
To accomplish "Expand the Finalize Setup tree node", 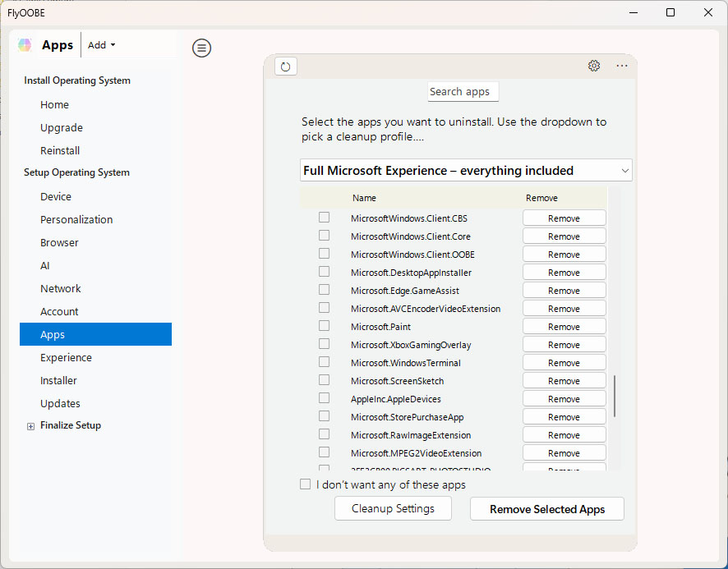I will point(31,426).
